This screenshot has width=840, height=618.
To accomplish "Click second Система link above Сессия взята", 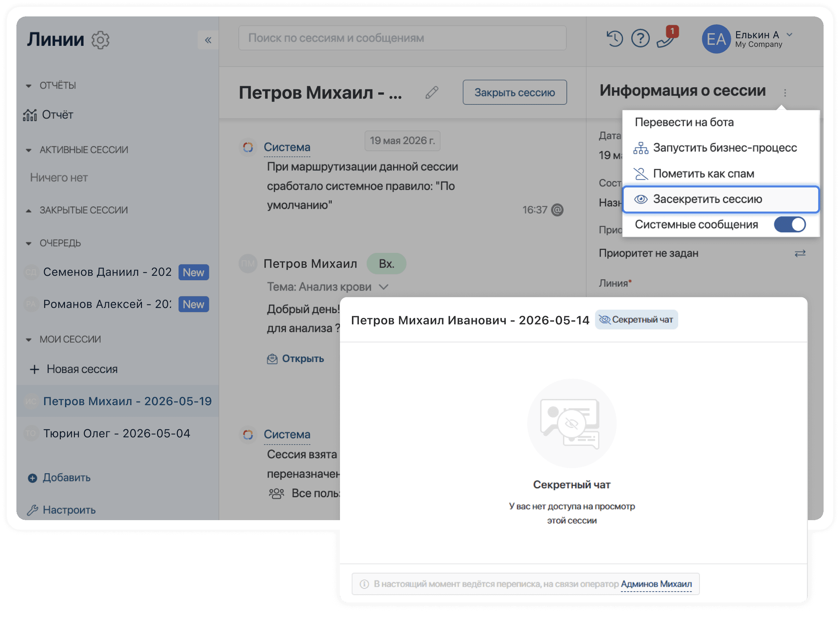I will pos(287,435).
